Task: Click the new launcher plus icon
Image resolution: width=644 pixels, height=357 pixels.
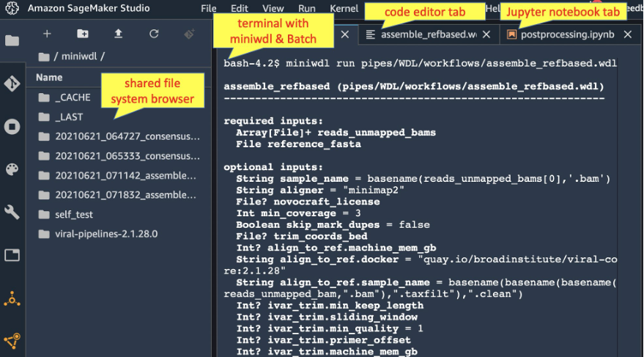Action: (47, 34)
